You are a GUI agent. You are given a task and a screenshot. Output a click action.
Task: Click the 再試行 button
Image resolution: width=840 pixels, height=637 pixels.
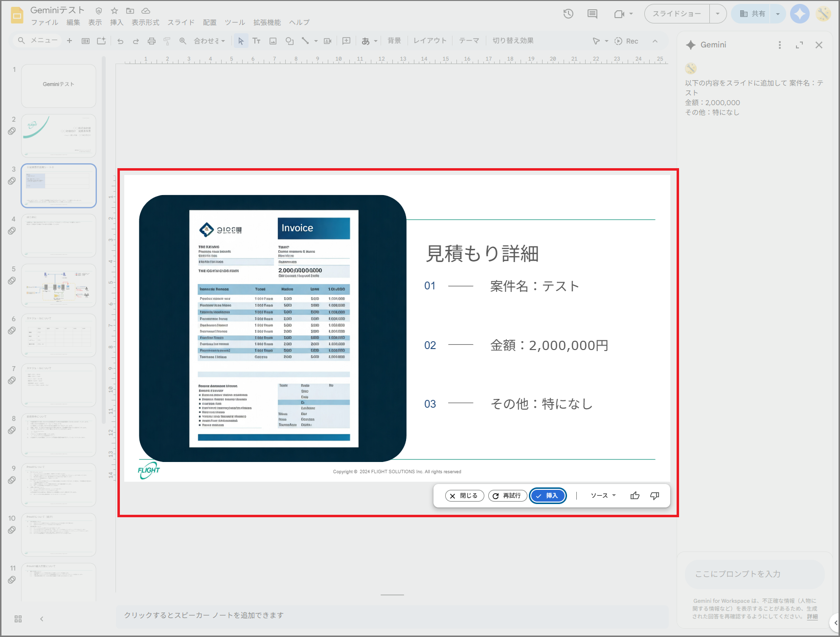(x=507, y=496)
